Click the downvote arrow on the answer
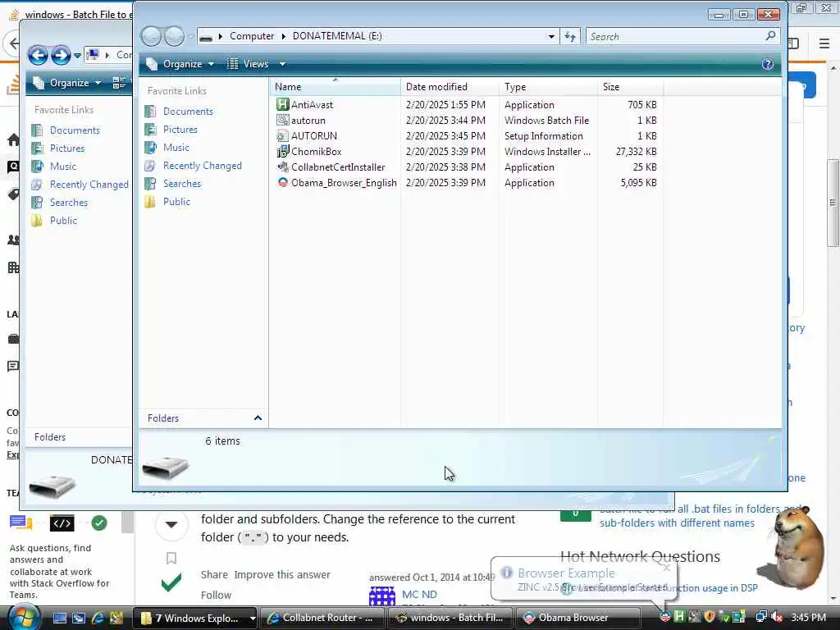 [x=171, y=524]
